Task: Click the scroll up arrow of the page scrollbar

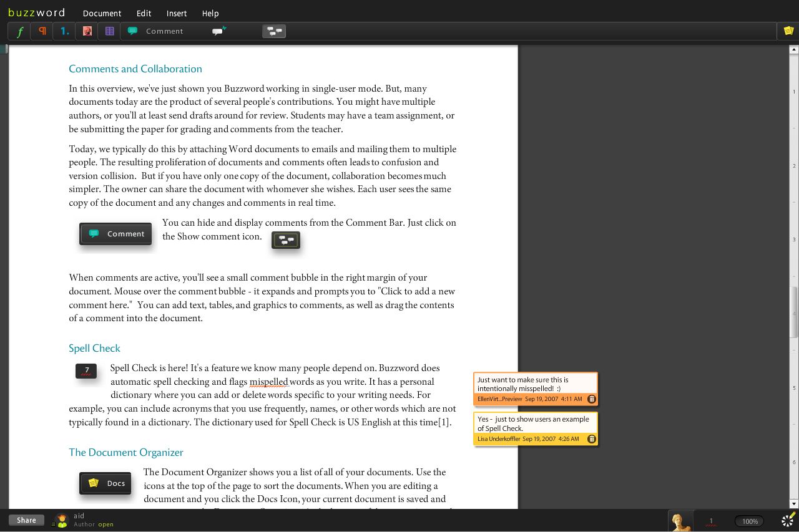Action: 794,49
